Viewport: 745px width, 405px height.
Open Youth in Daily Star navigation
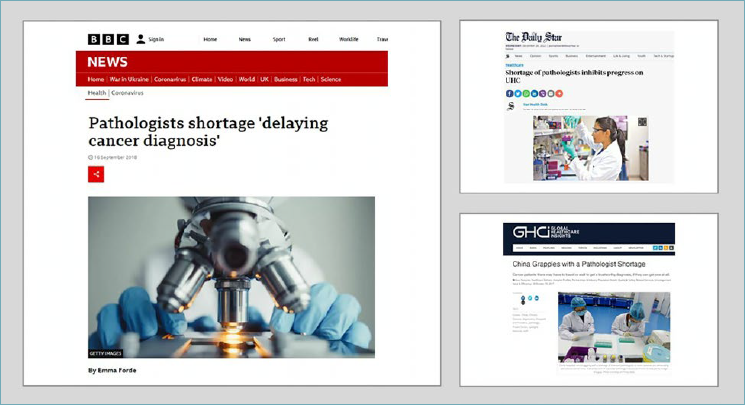641,56
